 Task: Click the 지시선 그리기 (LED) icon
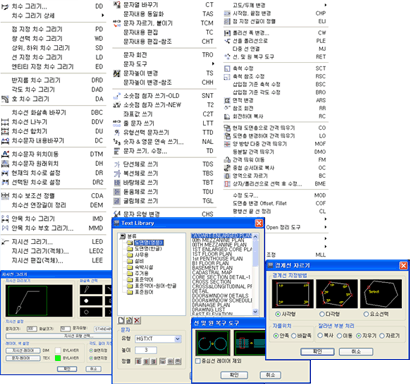coord(5,242)
